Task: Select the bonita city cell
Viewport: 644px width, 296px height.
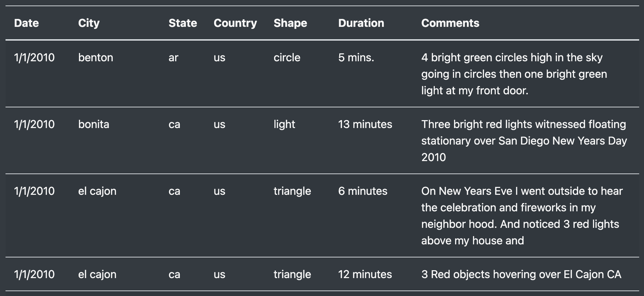Action: point(93,124)
